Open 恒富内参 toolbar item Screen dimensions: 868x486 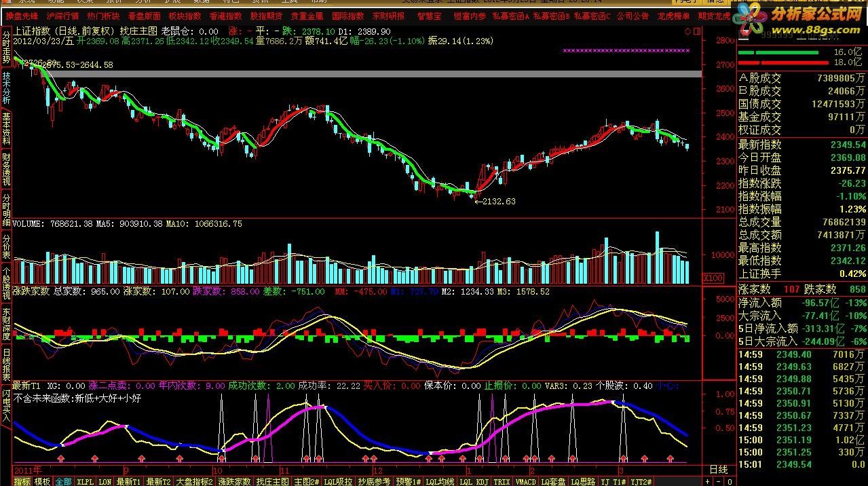pyautogui.click(x=470, y=16)
